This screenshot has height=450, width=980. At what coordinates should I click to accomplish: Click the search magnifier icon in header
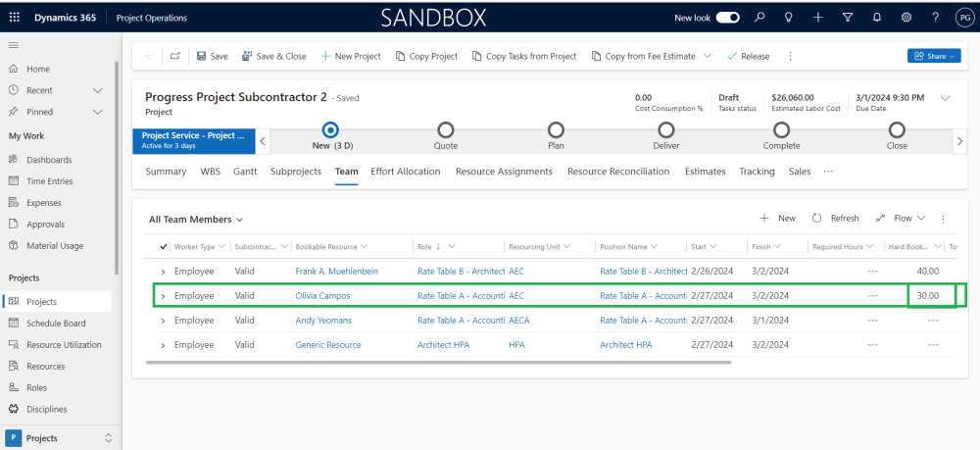(x=760, y=18)
